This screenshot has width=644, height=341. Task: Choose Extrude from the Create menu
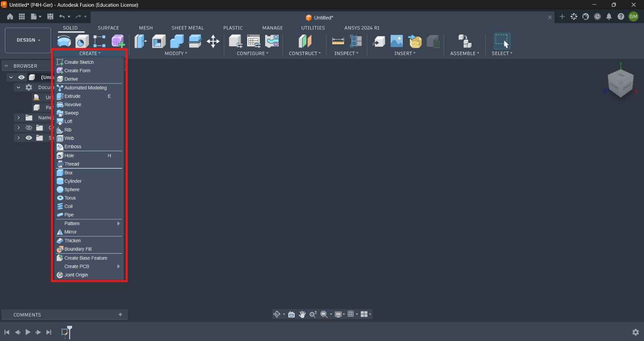(89, 96)
